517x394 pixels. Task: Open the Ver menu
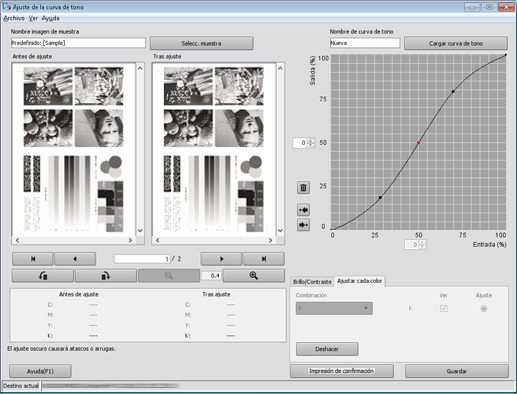pos(33,18)
